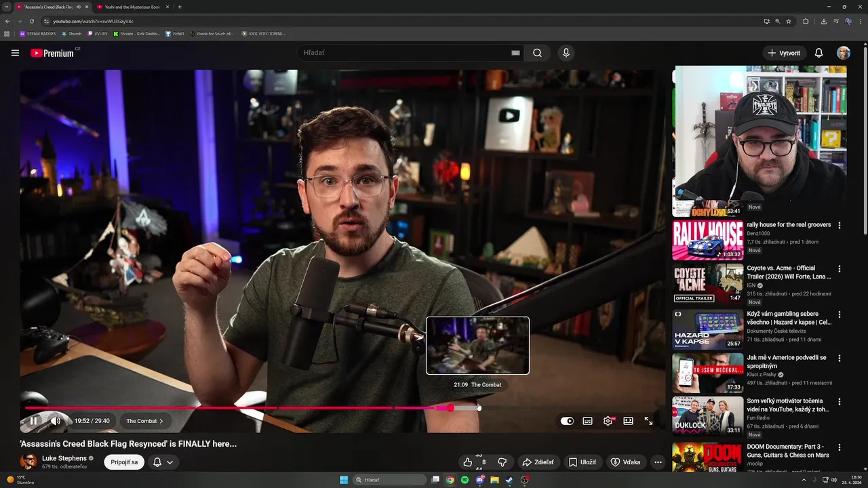The width and height of the screenshot is (868, 488).
Task: Open options for Fun Radio video
Action: (840, 401)
